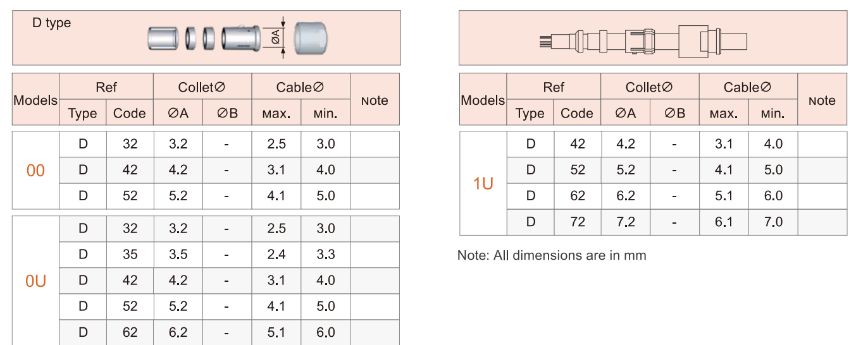
Task: Click the "Note: All dimensions are in mm" text
Action: (x=552, y=256)
